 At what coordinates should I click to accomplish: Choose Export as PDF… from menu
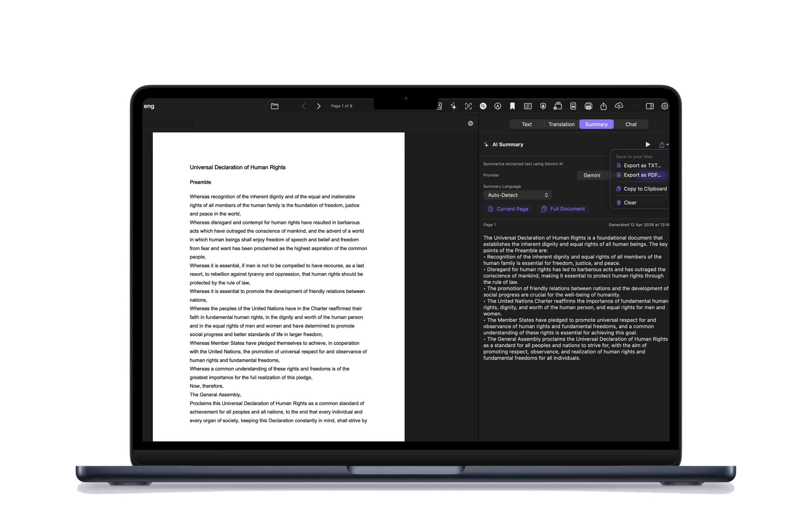[642, 175]
